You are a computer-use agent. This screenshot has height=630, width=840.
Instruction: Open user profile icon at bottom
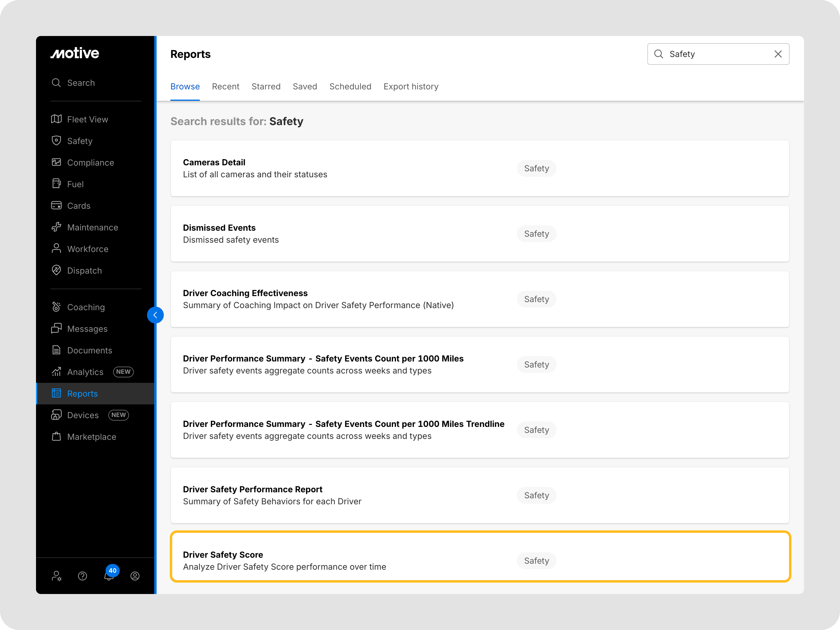click(x=135, y=576)
